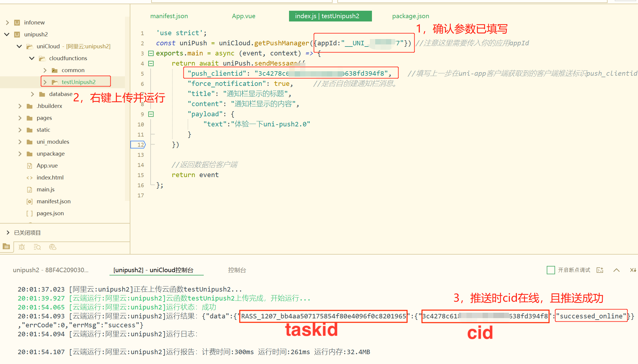
Task: Toggle fold marker at line 4
Action: [x=151, y=63]
